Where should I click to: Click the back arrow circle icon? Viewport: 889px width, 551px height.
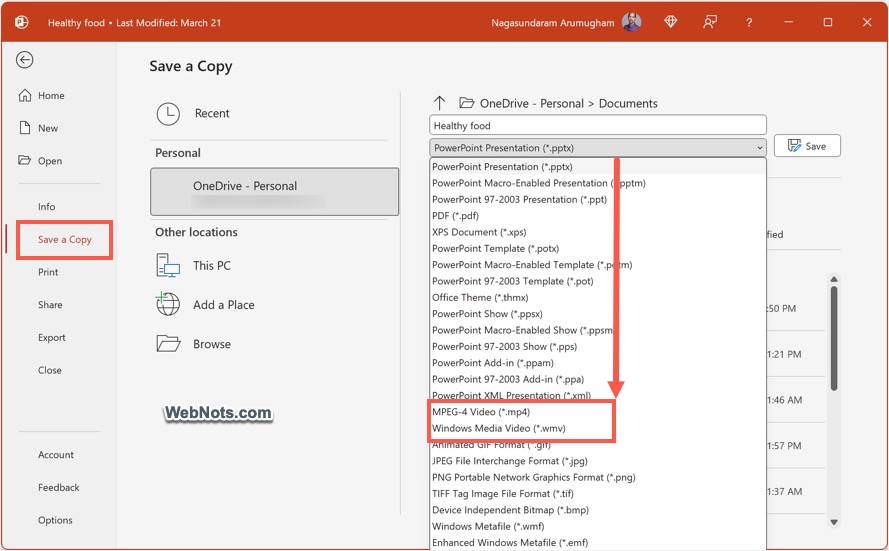[x=24, y=60]
